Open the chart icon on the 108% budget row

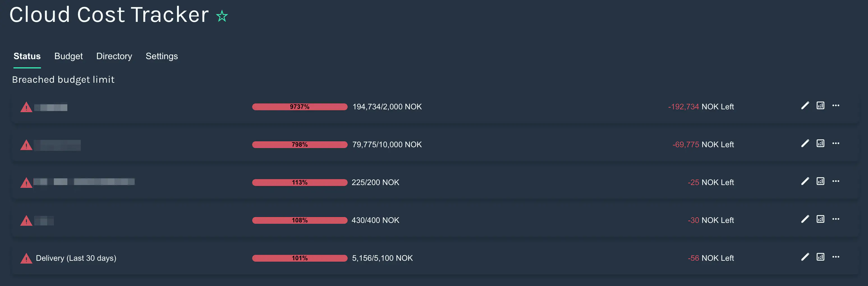[820, 219]
